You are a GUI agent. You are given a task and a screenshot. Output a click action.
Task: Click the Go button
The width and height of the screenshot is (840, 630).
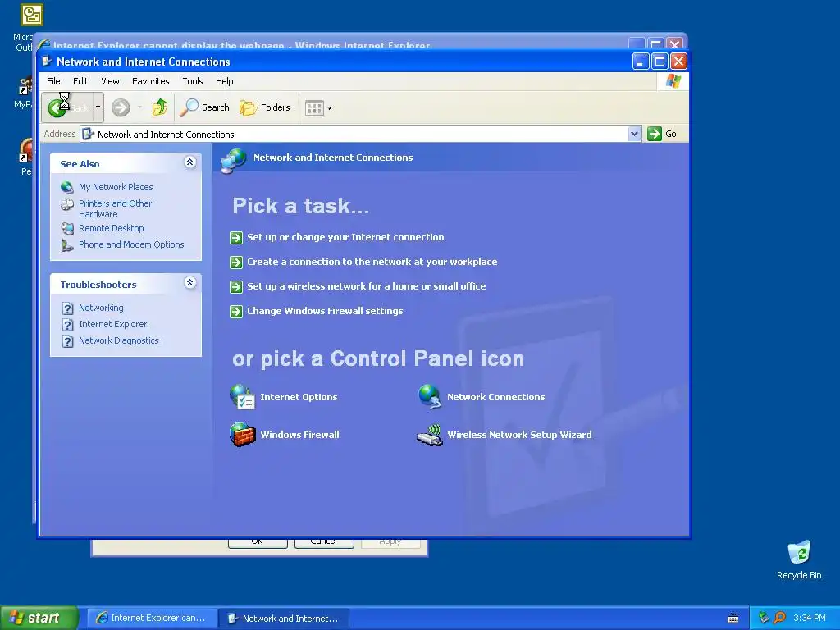662,134
